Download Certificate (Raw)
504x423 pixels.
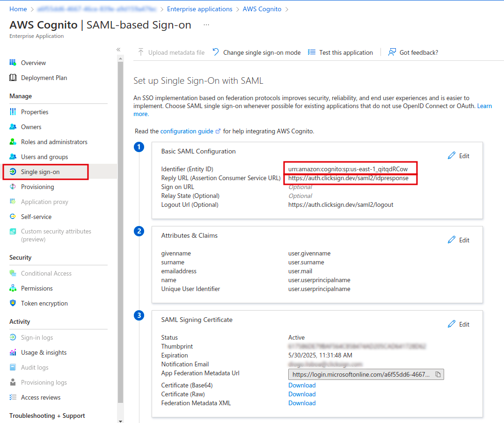[x=302, y=394]
